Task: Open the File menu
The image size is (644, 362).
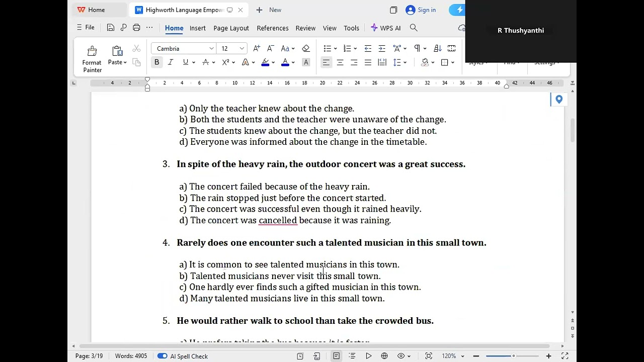Action: [x=86, y=28]
